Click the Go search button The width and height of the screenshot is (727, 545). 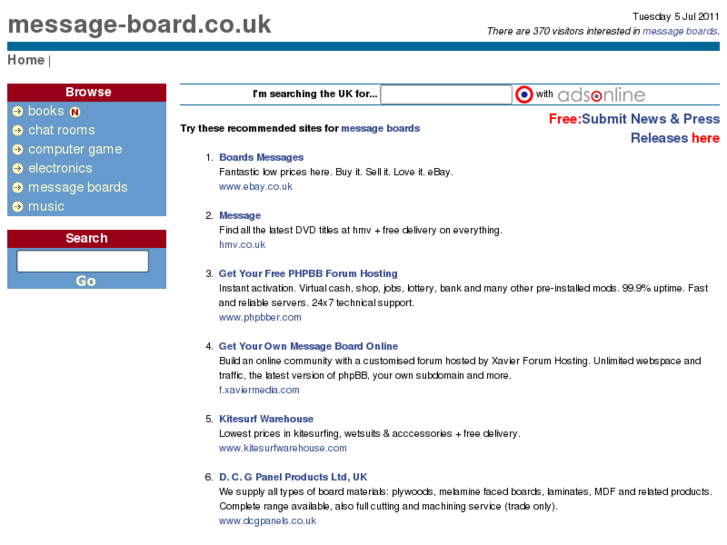(86, 281)
